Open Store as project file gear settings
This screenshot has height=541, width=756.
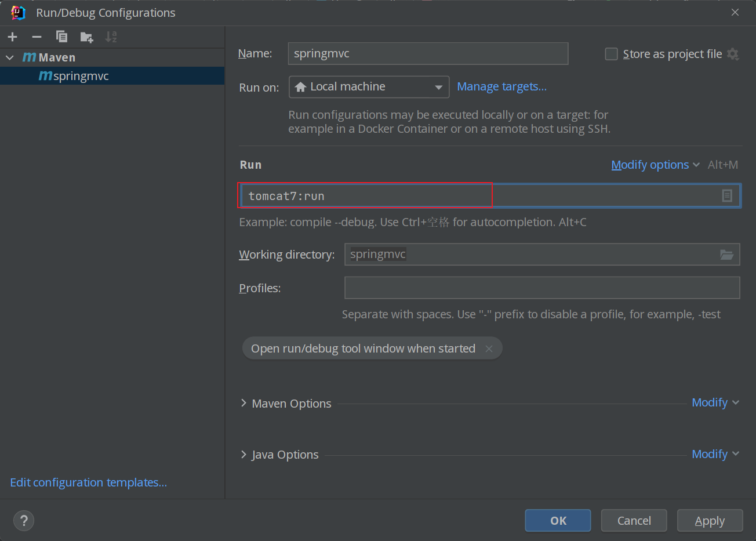[x=733, y=54]
